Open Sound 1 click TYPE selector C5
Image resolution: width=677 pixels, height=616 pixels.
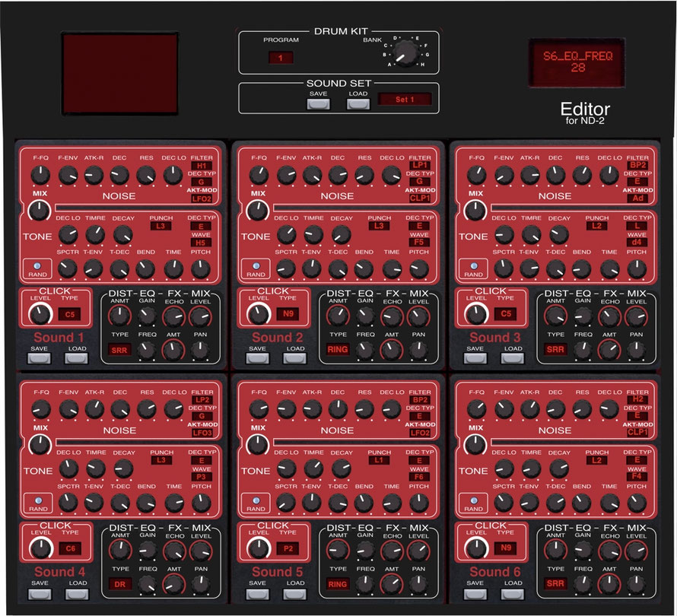pyautogui.click(x=70, y=315)
